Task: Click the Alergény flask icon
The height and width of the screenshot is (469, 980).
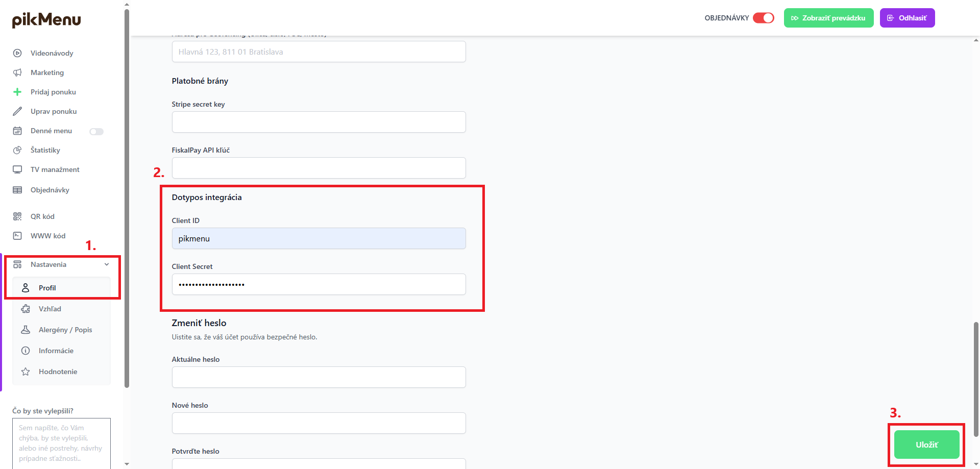Action: (x=26, y=330)
